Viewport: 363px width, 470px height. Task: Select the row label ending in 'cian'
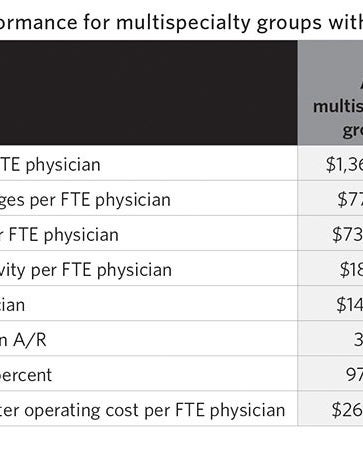(x=12, y=305)
